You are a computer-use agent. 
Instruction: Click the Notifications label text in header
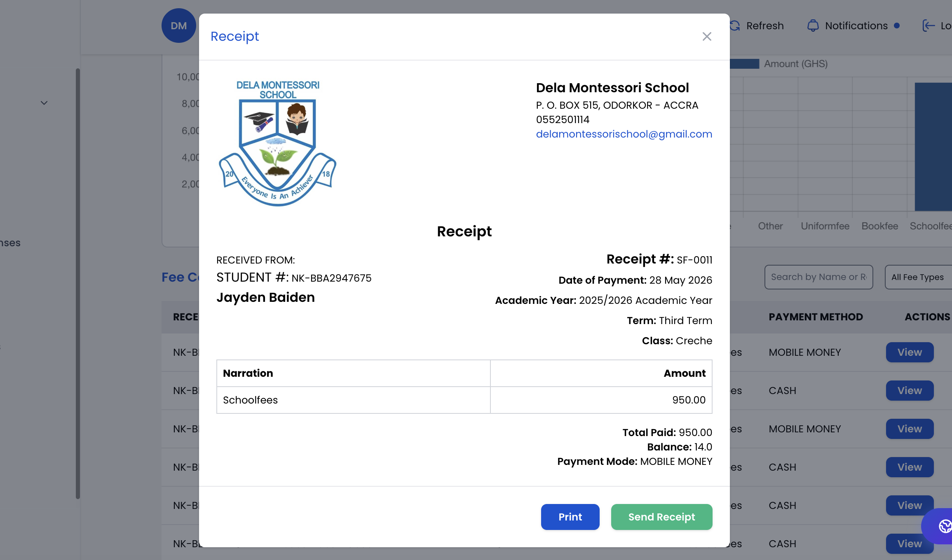point(856,26)
